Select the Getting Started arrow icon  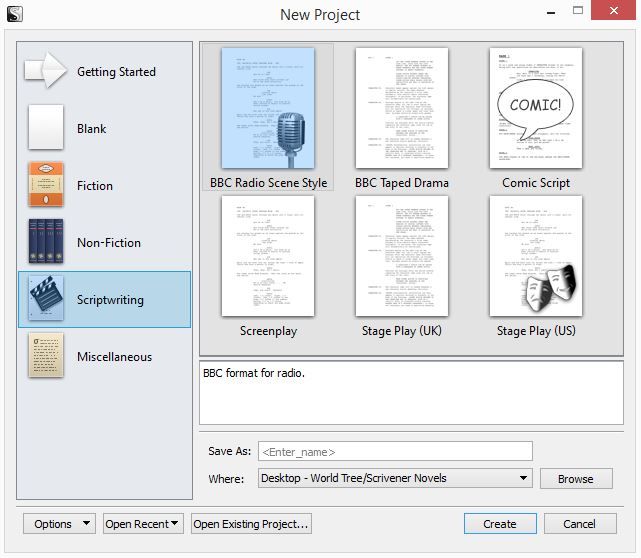46,70
